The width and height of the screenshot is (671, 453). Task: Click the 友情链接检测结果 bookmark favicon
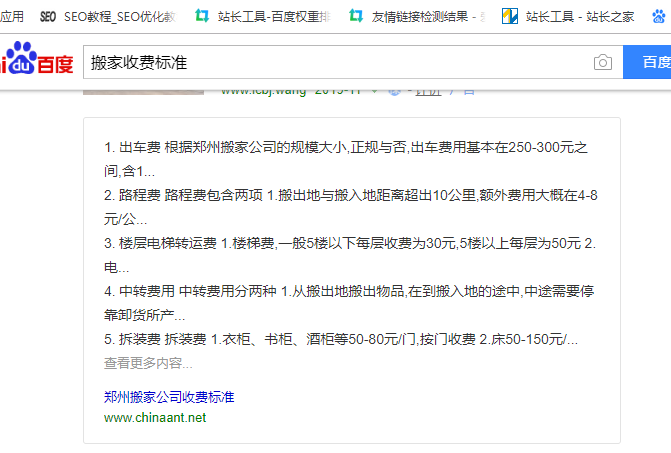[x=356, y=16]
